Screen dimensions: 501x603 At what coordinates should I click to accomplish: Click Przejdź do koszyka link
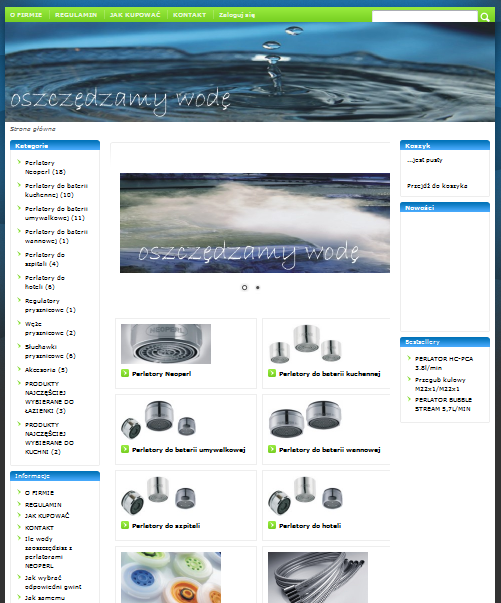(x=437, y=186)
